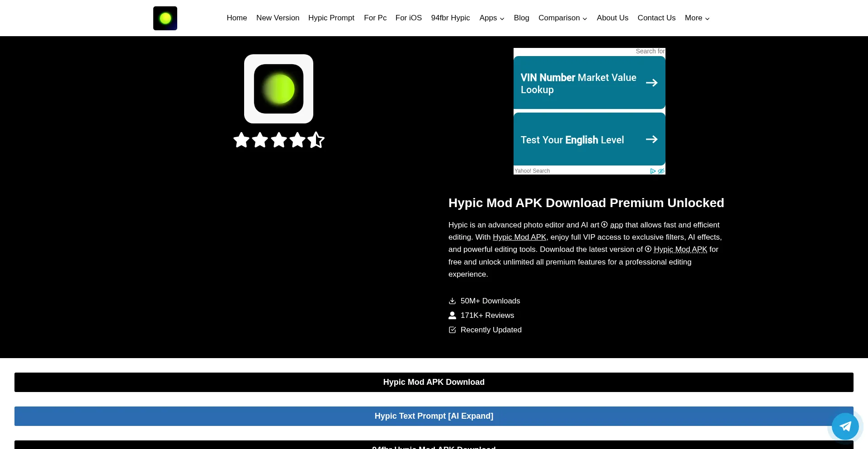The image size is (868, 449).
Task: Click the arrow on English Level ad
Action: click(651, 139)
